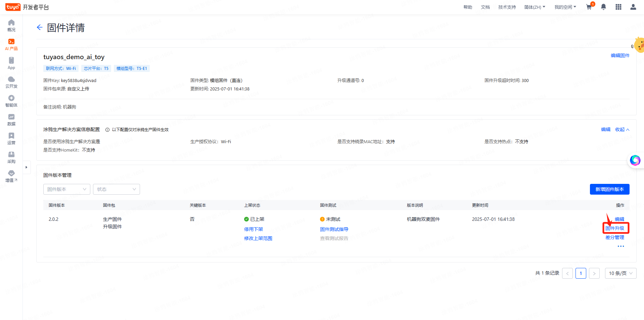Go to the previous page arrow

567,273
